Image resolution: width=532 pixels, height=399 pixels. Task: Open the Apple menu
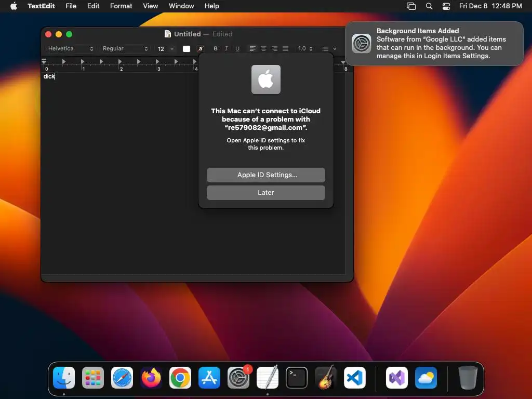14,6
